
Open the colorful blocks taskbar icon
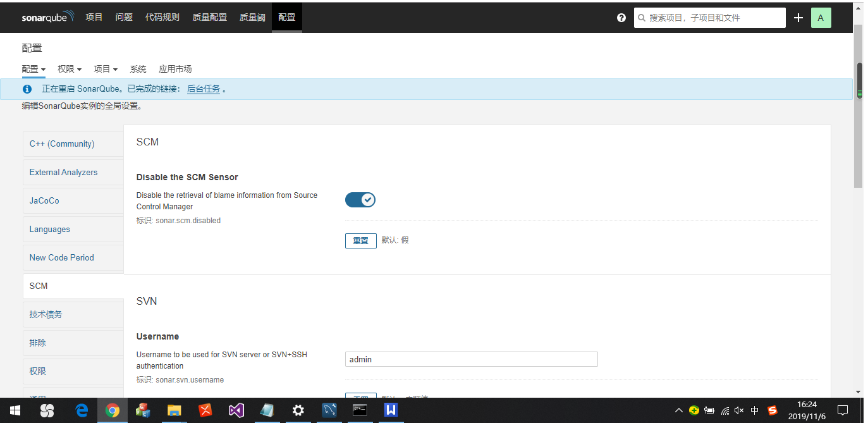click(x=144, y=410)
